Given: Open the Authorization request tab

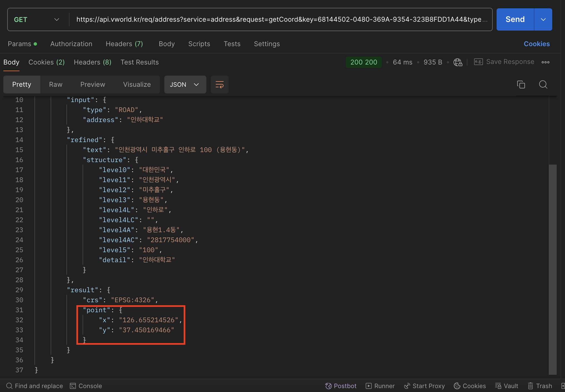Looking at the screenshot, I should [71, 44].
